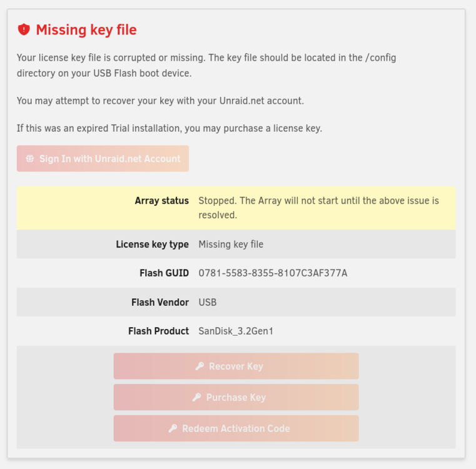
Task: Click the Flash GUID label
Action: click(165, 273)
